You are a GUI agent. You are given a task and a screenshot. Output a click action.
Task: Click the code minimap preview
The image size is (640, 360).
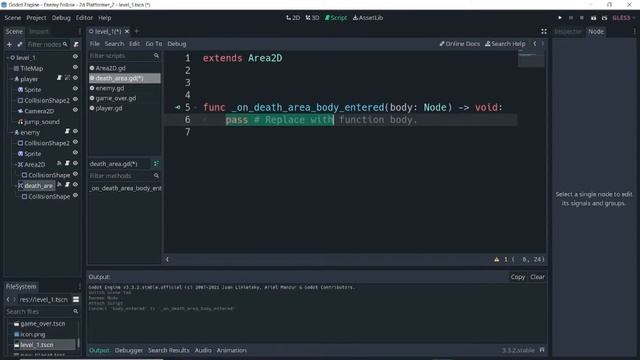tap(531, 58)
